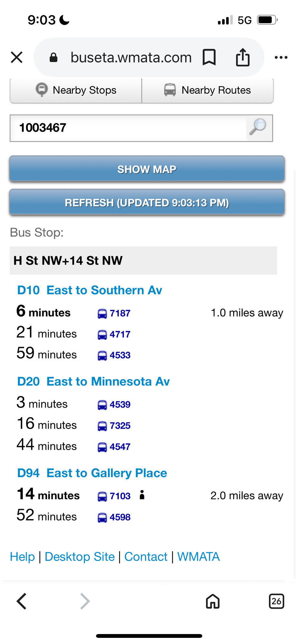Tap the Help link in footer

22,556
